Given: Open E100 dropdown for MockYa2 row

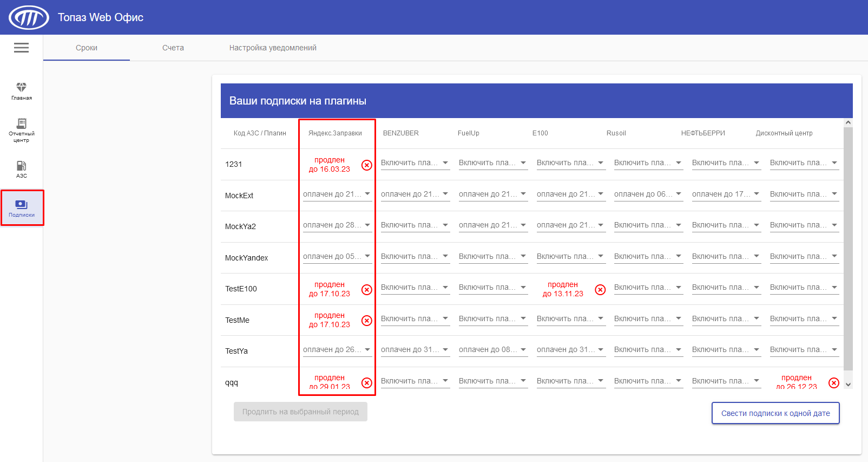Looking at the screenshot, I should (571, 225).
